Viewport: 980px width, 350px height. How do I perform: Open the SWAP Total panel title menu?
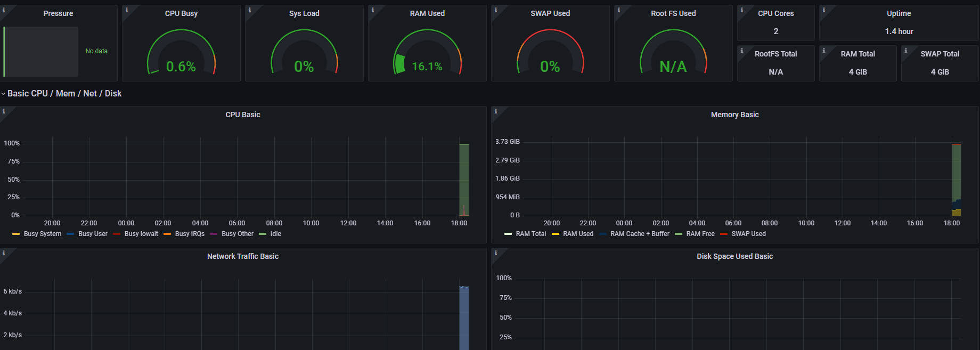[940, 54]
